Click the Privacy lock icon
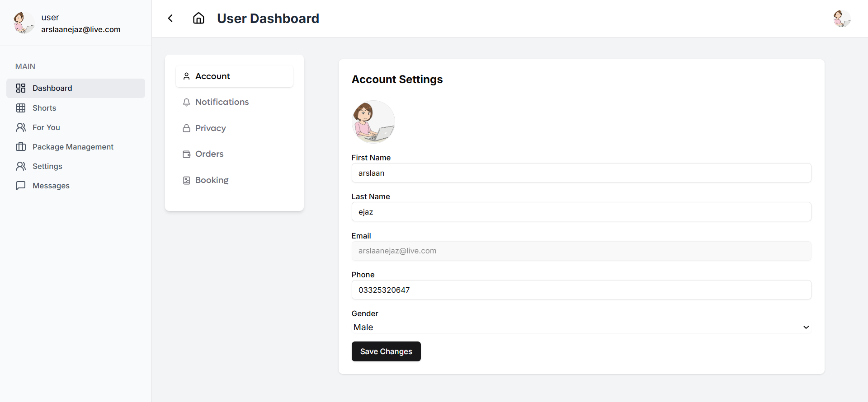This screenshot has height=402, width=868. point(186,128)
